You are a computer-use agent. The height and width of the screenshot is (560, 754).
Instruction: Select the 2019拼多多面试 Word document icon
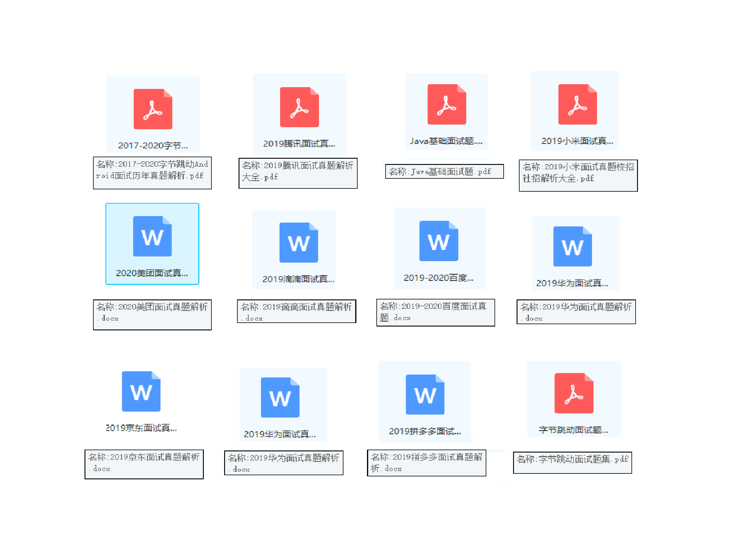(x=425, y=394)
